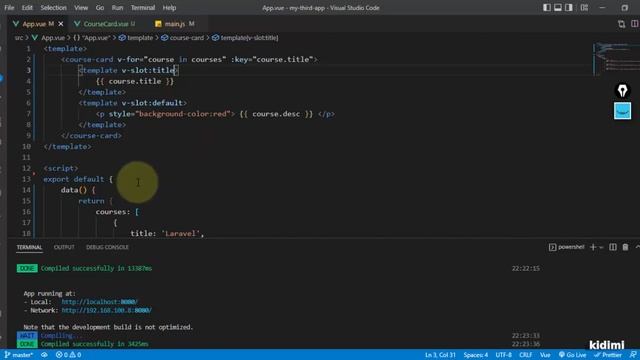This screenshot has height=360, width=640.
Task: Switch to the OUTPUT panel tab
Action: click(64, 247)
